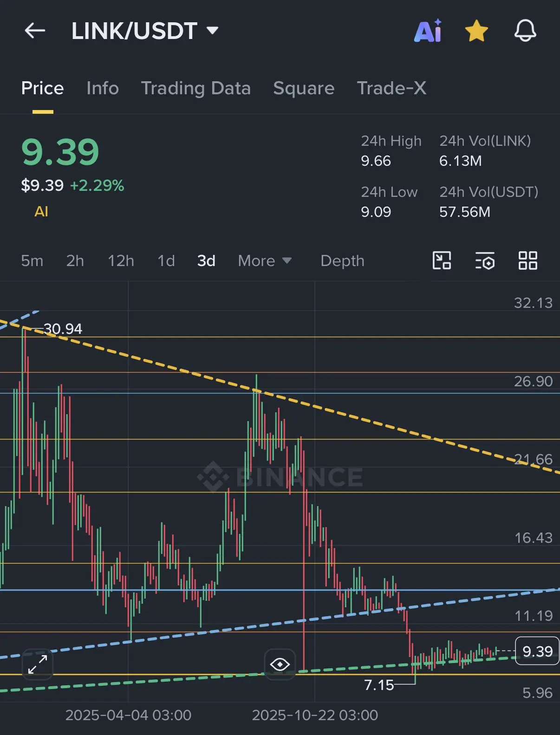
Task: Select the 5m chart interval
Action: click(x=32, y=261)
